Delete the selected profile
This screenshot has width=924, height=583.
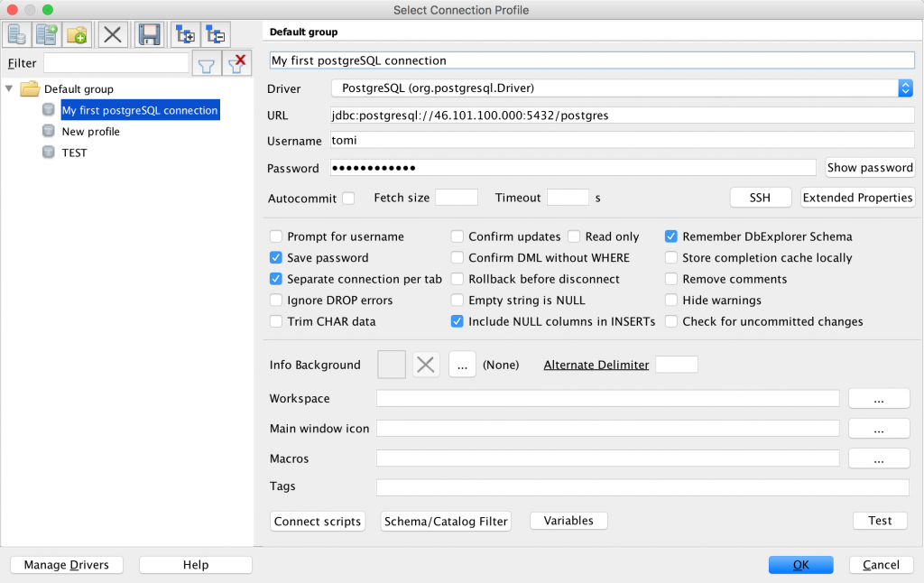[113, 34]
